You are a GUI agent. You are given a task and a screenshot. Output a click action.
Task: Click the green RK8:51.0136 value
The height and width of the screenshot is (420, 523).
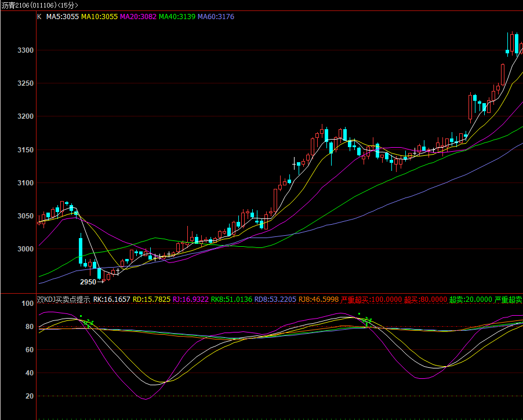pos(231,300)
